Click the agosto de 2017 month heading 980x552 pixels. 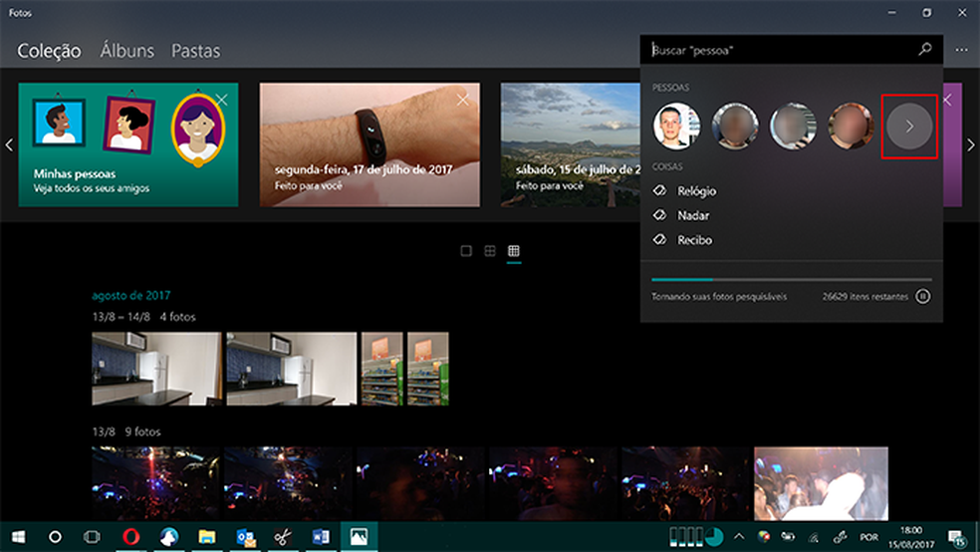pos(131,295)
